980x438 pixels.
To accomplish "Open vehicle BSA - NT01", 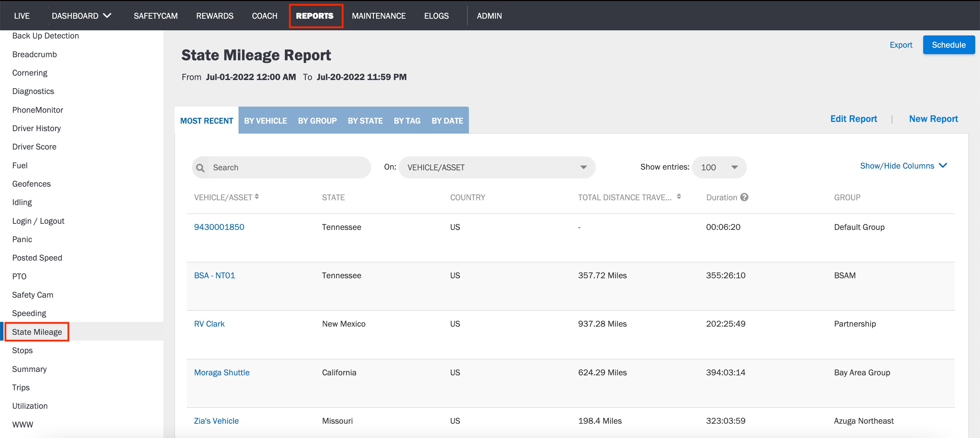I will coord(215,276).
